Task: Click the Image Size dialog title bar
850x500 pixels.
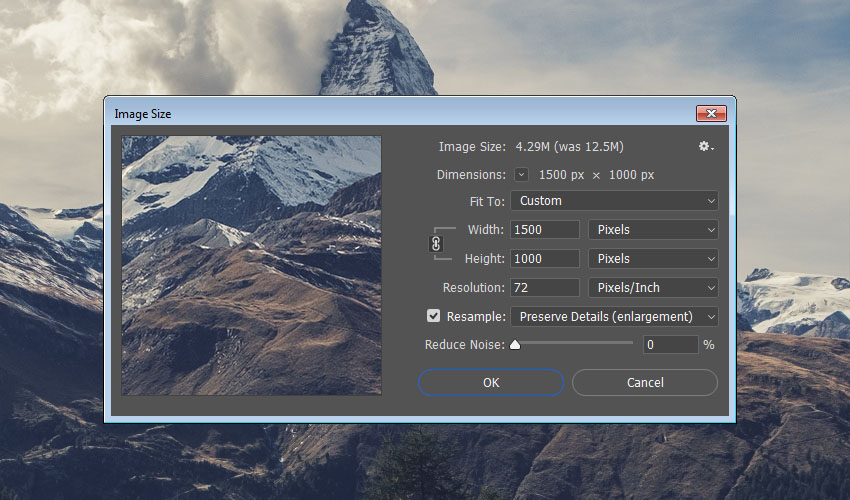Action: 400,114
